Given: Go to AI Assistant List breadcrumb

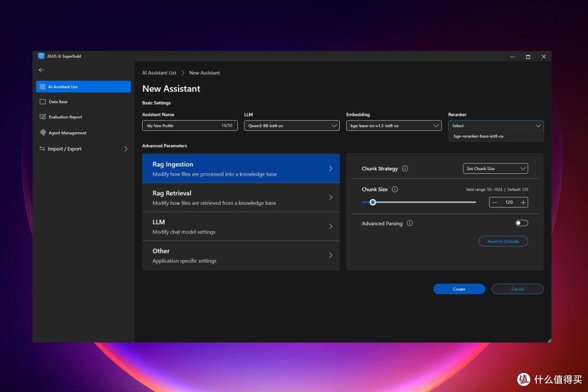Looking at the screenshot, I should click(x=159, y=73).
